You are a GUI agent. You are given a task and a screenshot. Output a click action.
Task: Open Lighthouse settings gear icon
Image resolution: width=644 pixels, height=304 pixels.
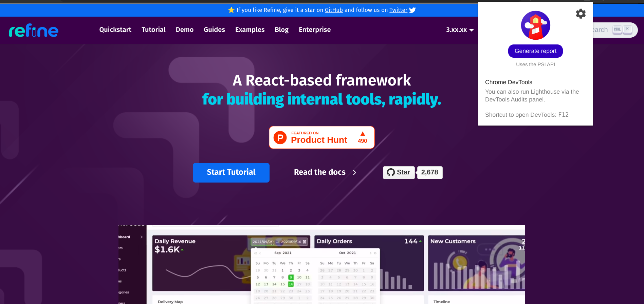pos(581,14)
